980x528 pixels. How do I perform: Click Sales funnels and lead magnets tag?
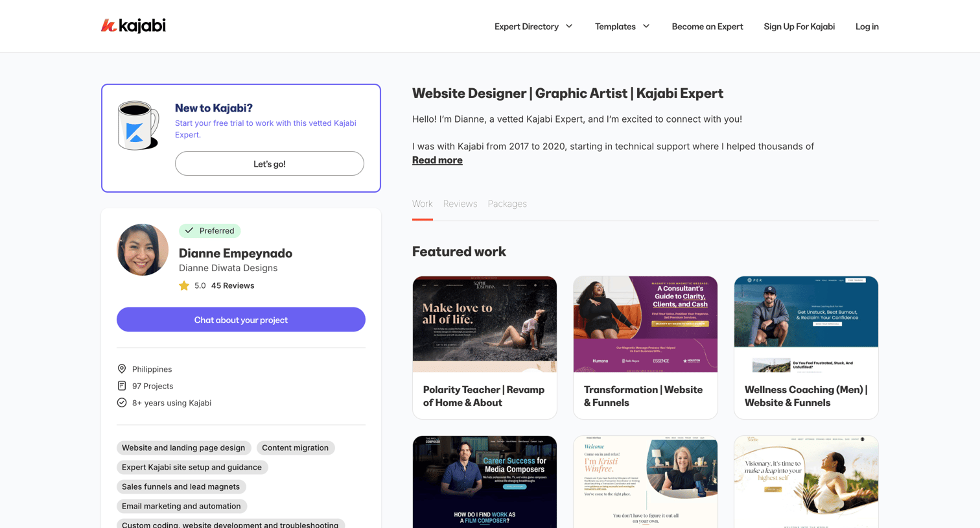(181, 486)
